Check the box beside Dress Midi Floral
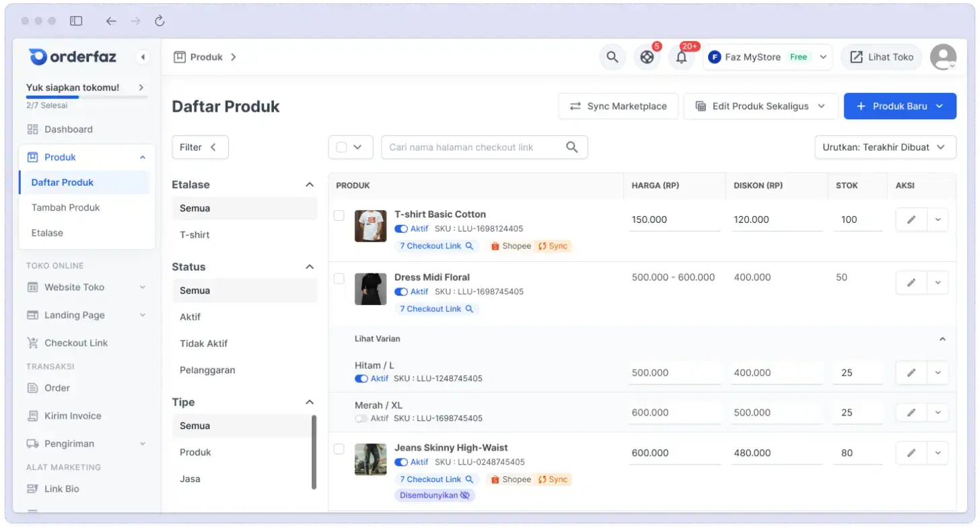This screenshot has height=530, width=980. [339, 278]
